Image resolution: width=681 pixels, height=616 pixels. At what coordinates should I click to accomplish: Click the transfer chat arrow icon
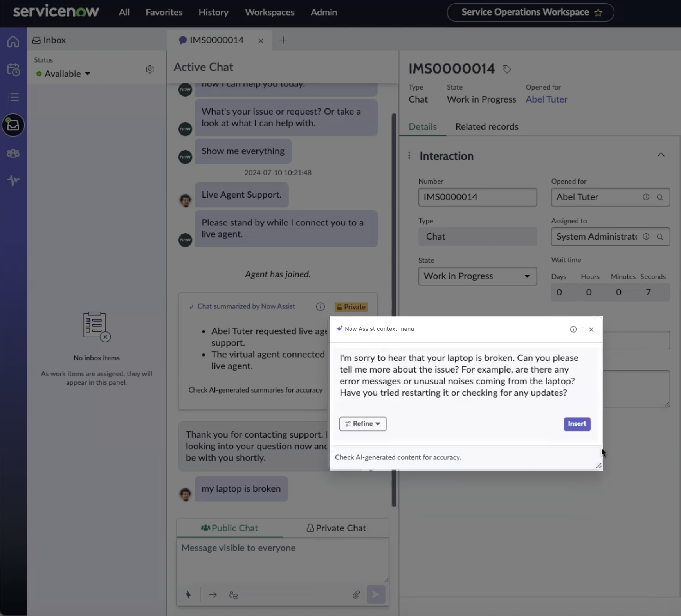[213, 595]
